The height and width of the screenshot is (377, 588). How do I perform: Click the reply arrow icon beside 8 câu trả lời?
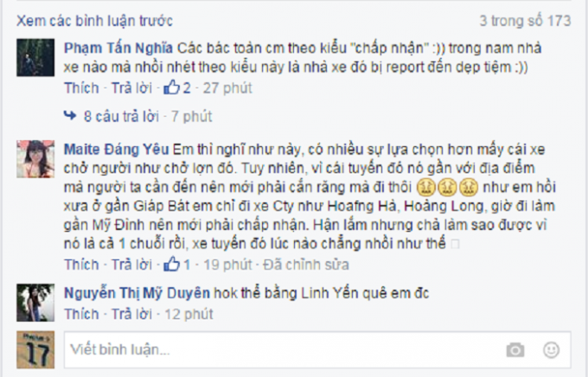70,116
